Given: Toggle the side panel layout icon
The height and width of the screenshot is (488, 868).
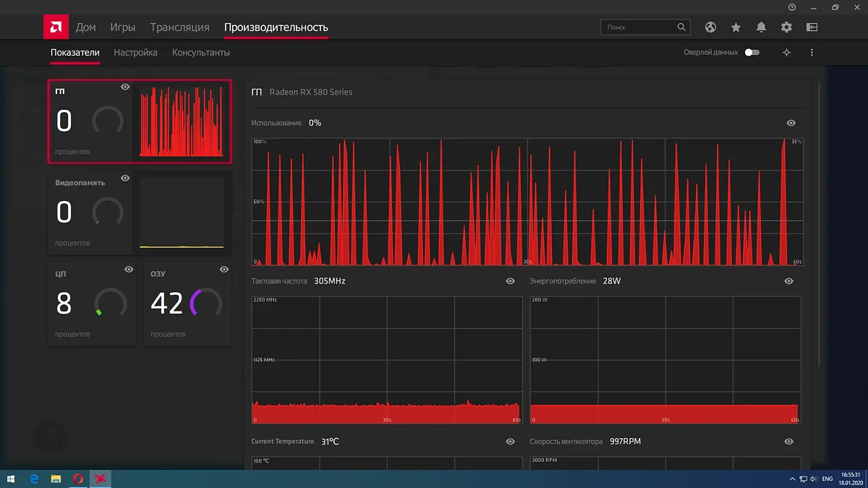Looking at the screenshot, I should click(812, 27).
